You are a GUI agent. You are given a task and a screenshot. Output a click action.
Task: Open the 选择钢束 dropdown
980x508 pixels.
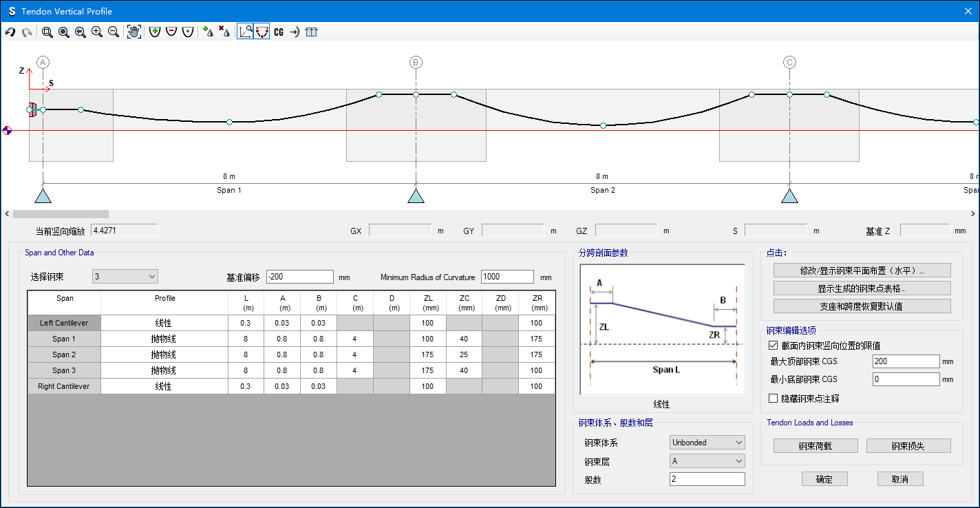point(125,277)
